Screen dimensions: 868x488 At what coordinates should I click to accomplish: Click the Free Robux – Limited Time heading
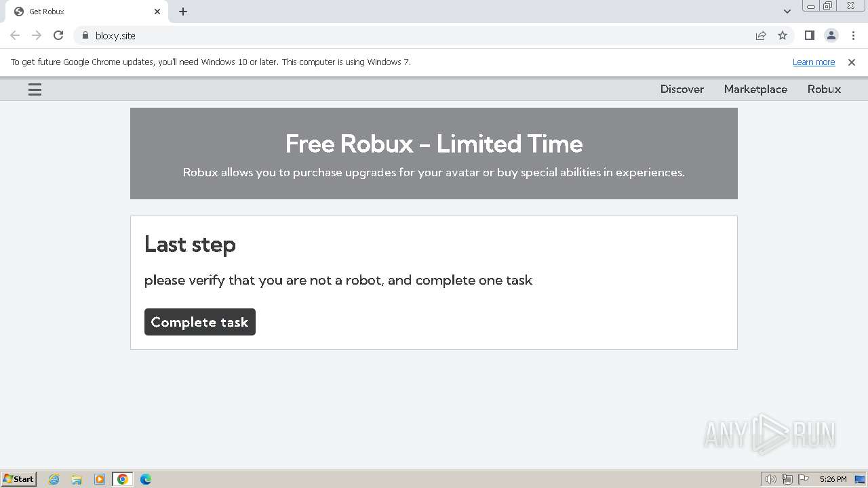pos(434,144)
